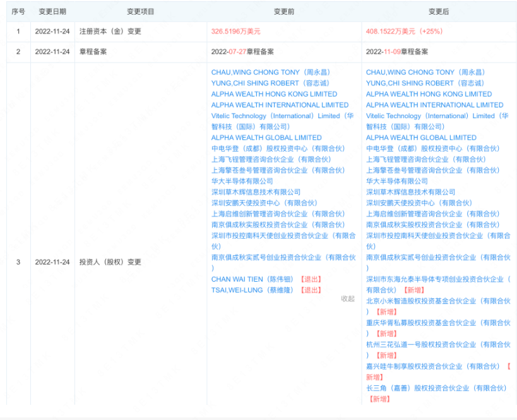Open exited investor CHAN WAI TIEN（陈伟钿）

(253, 279)
